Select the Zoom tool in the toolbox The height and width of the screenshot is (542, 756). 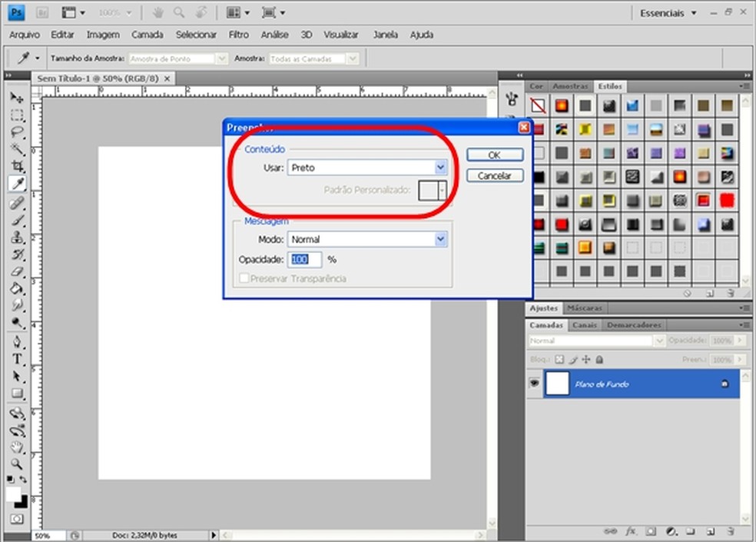[x=17, y=464]
